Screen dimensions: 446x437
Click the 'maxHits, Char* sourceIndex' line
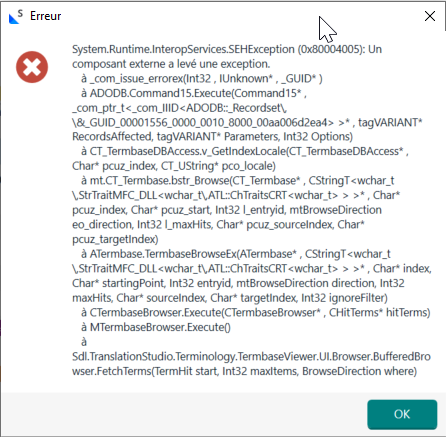tap(230, 298)
